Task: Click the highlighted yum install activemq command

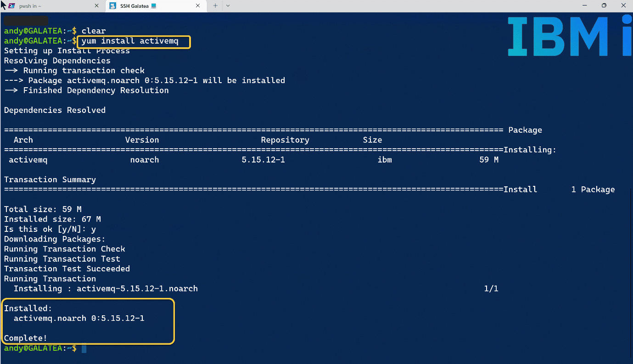Action: click(134, 41)
